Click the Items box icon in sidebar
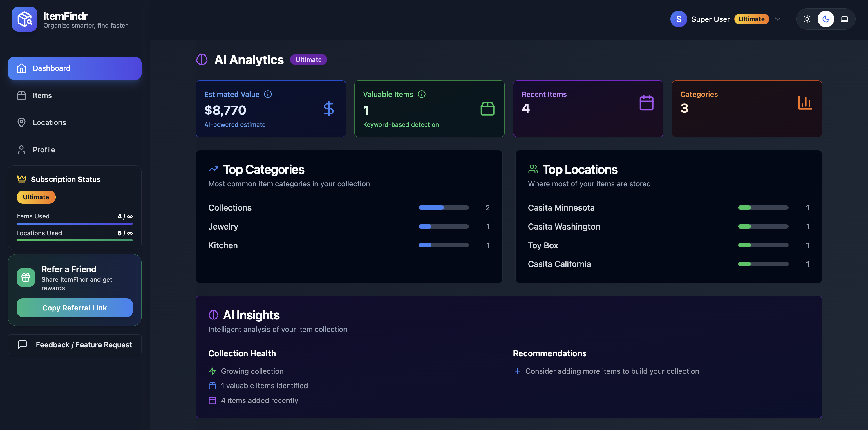This screenshot has width=868, height=430. [x=21, y=96]
